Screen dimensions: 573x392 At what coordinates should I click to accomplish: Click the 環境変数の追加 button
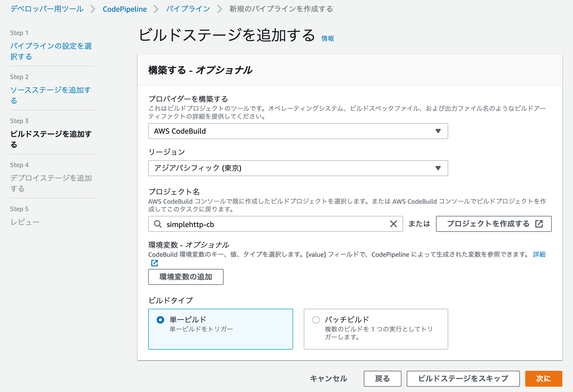tap(186, 277)
